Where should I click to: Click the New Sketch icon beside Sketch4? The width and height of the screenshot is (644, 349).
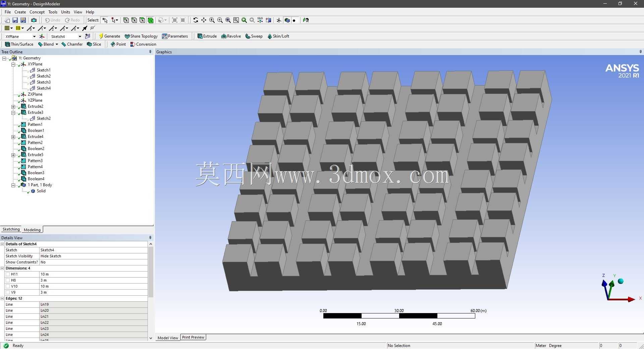pos(88,36)
